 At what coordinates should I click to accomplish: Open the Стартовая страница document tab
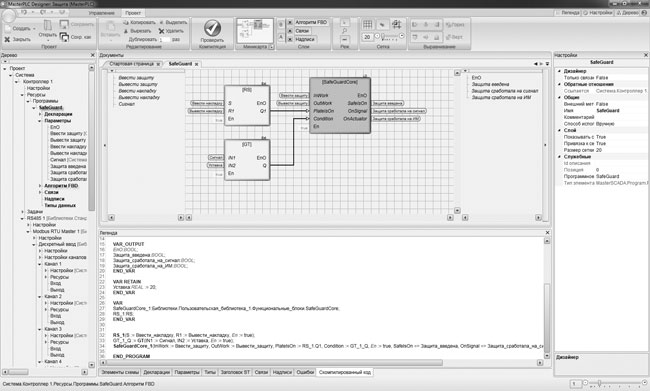[x=132, y=64]
